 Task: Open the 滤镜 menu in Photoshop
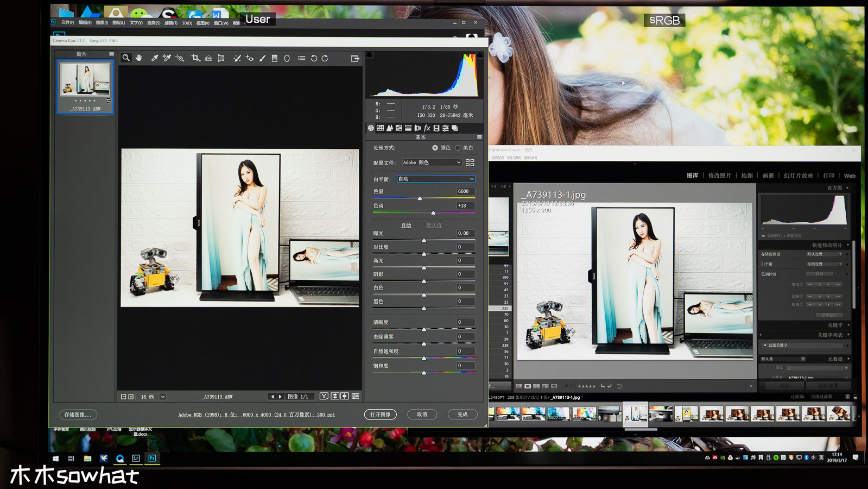(x=170, y=23)
